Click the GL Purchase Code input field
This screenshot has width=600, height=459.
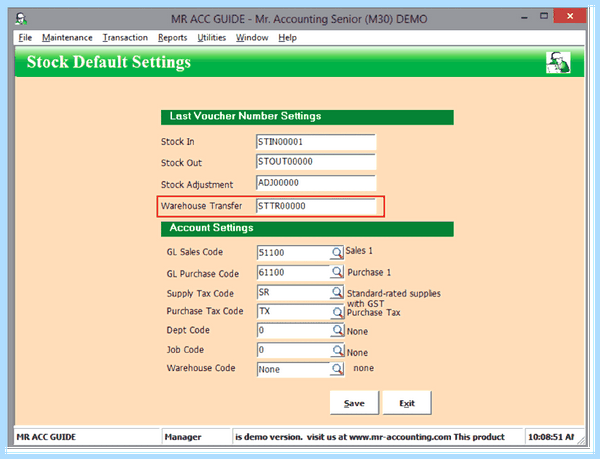[294, 272]
